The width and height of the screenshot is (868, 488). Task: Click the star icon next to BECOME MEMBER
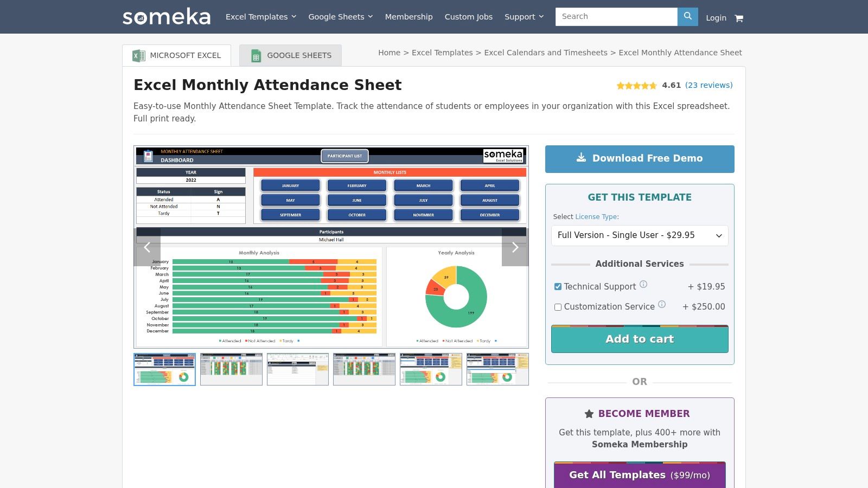coord(589,413)
